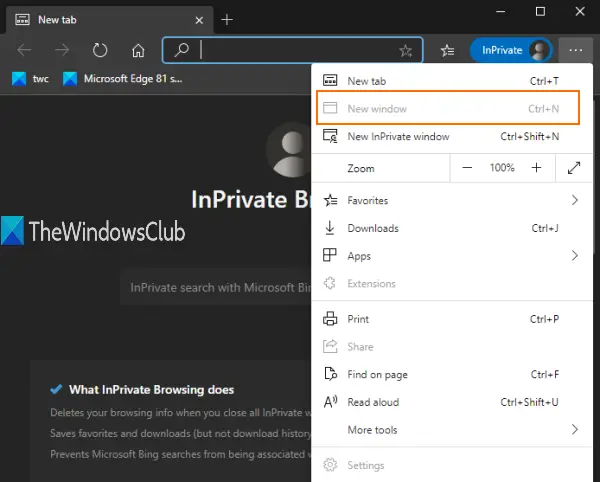The height and width of the screenshot is (482, 600).
Task: Open Downloads from the menu
Action: [x=452, y=228]
